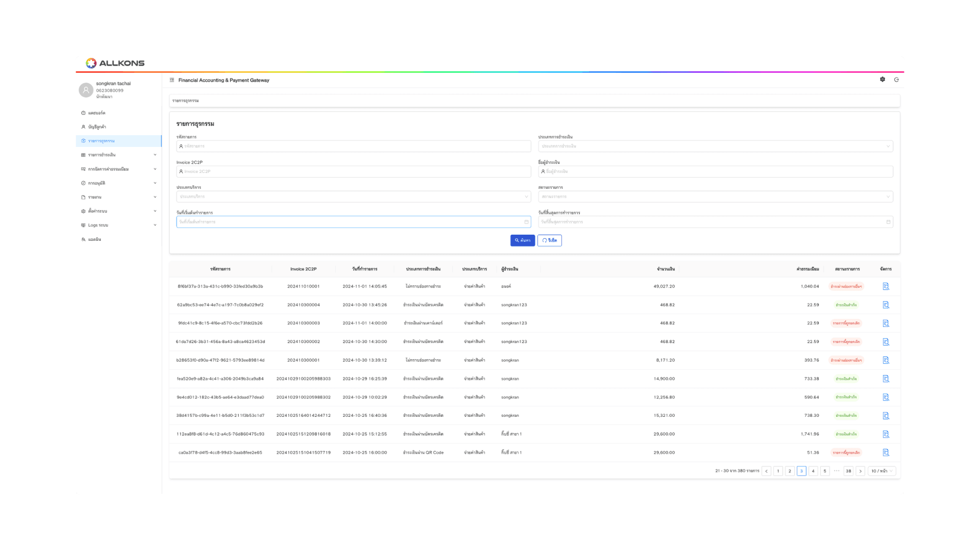Open the ประเภทการชำระเงิน dropdown
The height and width of the screenshot is (551, 980).
(x=715, y=146)
